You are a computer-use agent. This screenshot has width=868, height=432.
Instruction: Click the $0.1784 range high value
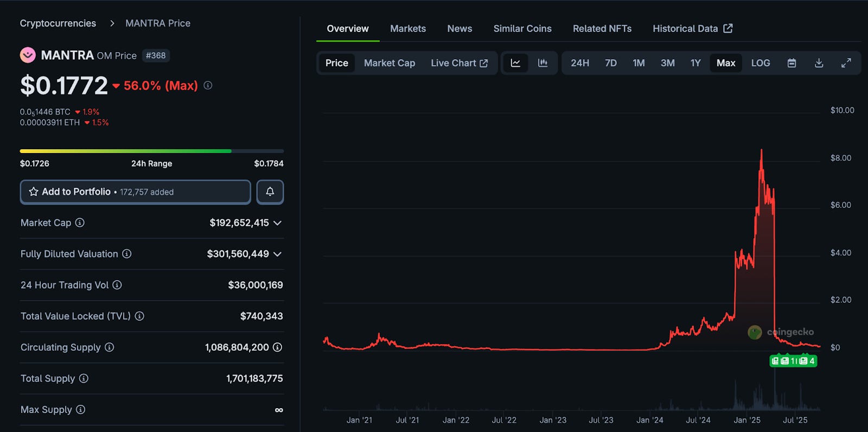tap(269, 163)
